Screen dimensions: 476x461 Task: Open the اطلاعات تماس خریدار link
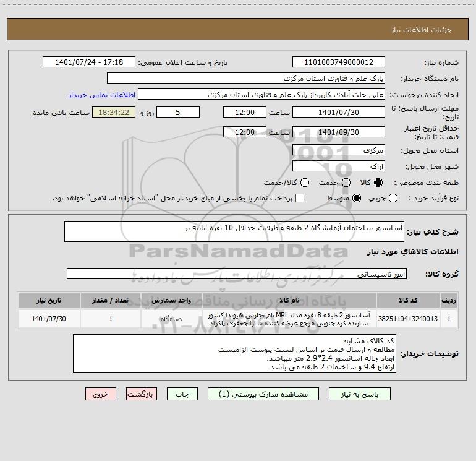[x=102, y=95]
